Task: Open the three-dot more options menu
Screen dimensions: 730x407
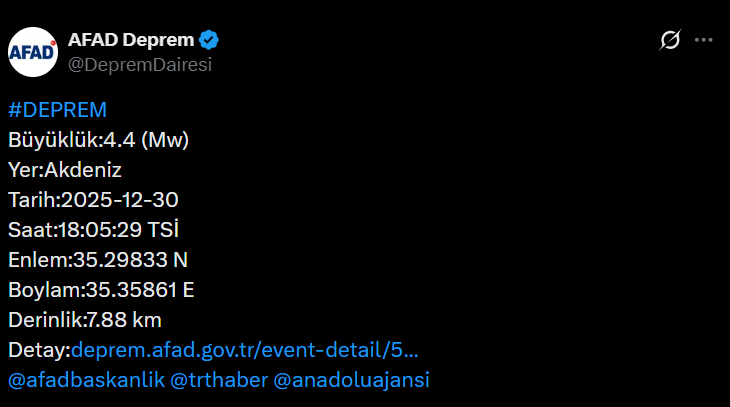Action: [x=704, y=40]
